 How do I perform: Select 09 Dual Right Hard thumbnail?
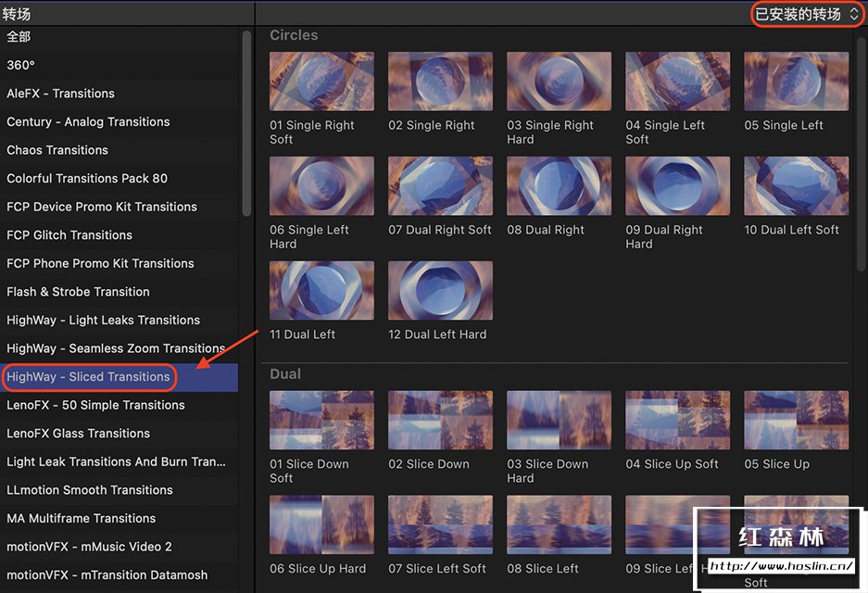[x=677, y=185]
